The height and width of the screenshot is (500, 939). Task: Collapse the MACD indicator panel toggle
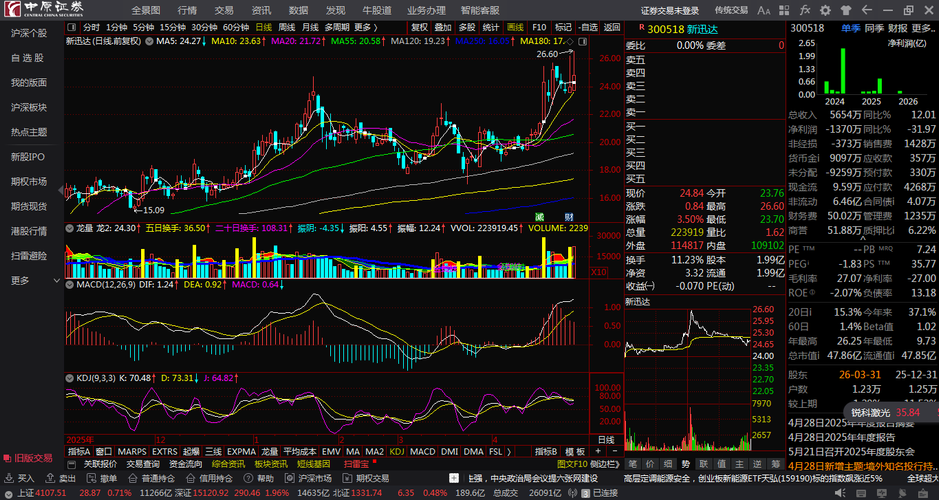(70, 284)
